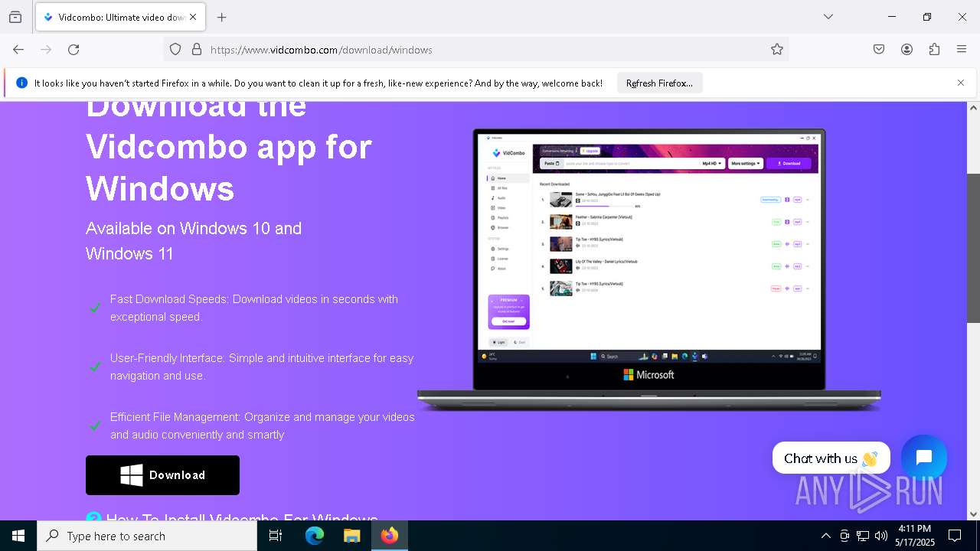
Task: Click the Firefox View icon
Action: (15, 17)
